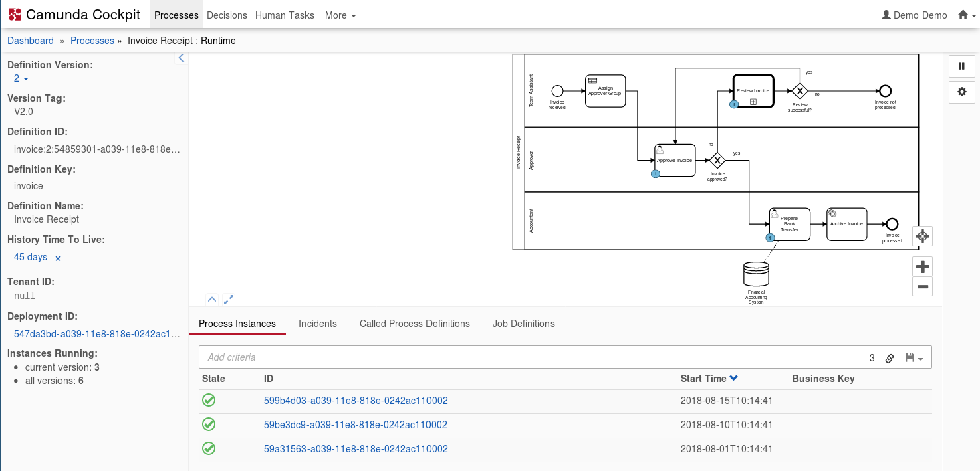
Task: Go to Decisions in the top navigation
Action: point(227,15)
